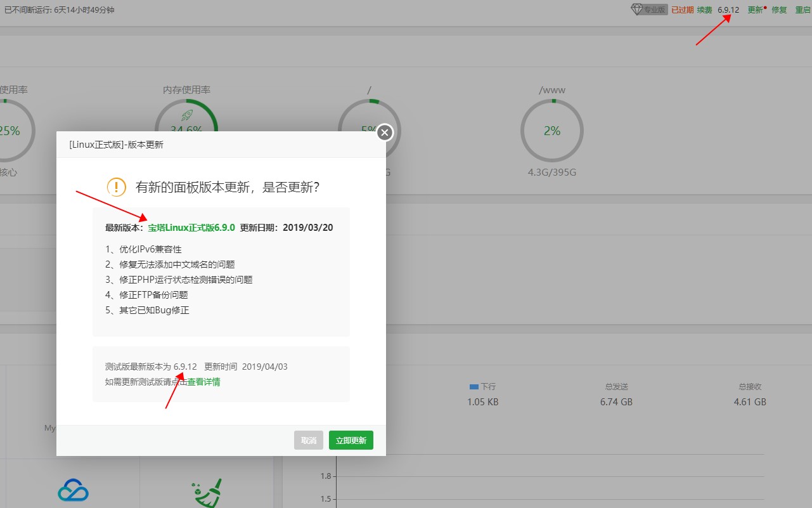Click the 优化IPv6兼容性 changelog line
This screenshot has height=508, width=812.
143,249
